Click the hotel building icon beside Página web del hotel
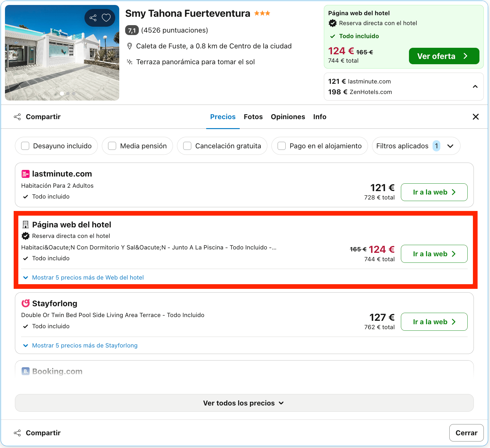This screenshot has height=448, width=490. (x=25, y=225)
